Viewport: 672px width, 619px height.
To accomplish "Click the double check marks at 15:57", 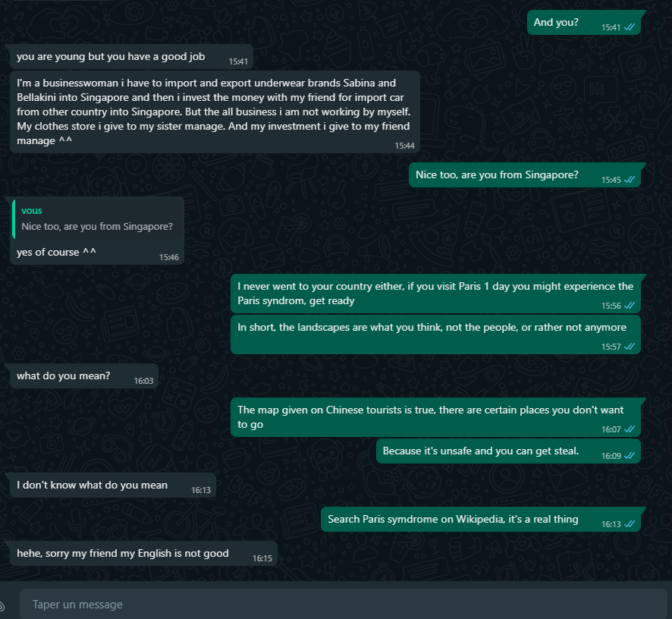I will (x=629, y=347).
